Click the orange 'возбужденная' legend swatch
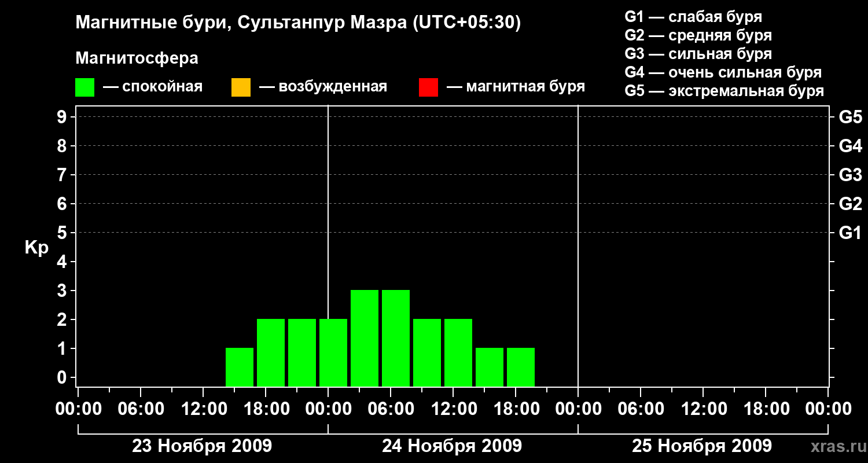The height and width of the screenshot is (463, 868). 241,87
